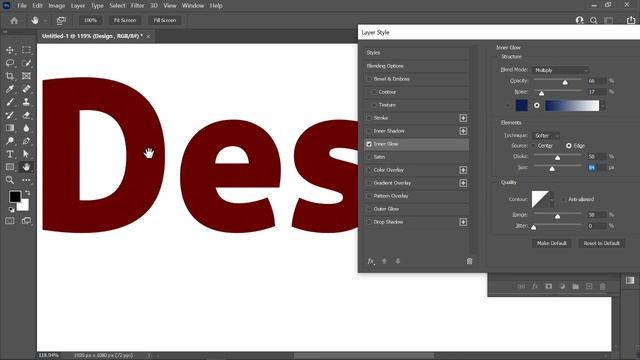The width and height of the screenshot is (640, 360).
Task: Select the Crop tool
Action: 10,76
